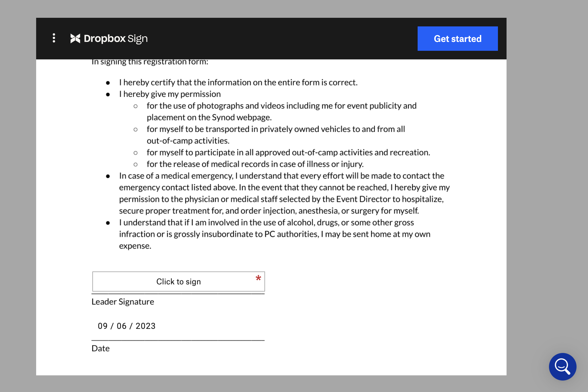Click the paragraph about alcohol, drugs infraction
This screenshot has width=588, height=392.
point(274,234)
